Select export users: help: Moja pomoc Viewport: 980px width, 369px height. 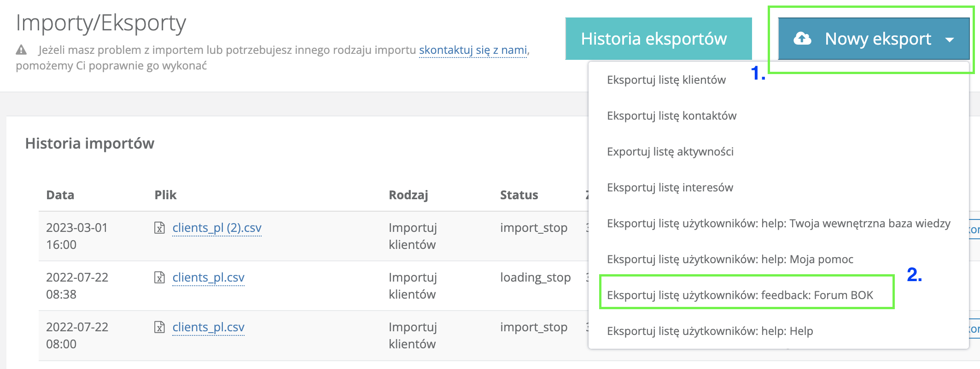730,259
